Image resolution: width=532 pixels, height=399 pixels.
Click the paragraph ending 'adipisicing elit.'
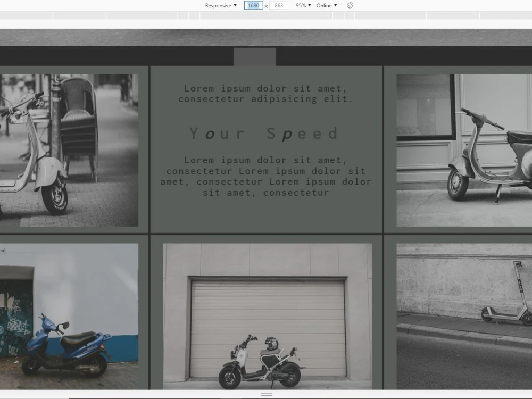pos(266,94)
